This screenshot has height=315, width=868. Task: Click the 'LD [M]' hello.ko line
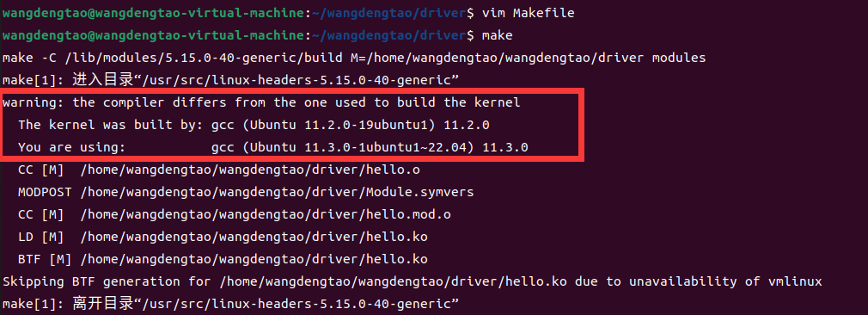pos(223,237)
